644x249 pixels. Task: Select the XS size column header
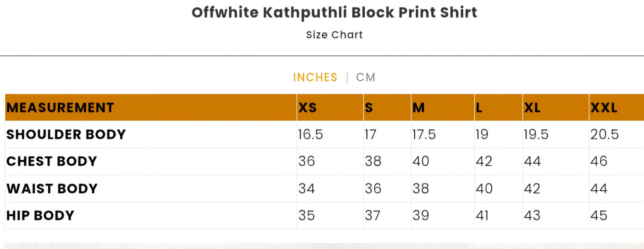pos(308,108)
